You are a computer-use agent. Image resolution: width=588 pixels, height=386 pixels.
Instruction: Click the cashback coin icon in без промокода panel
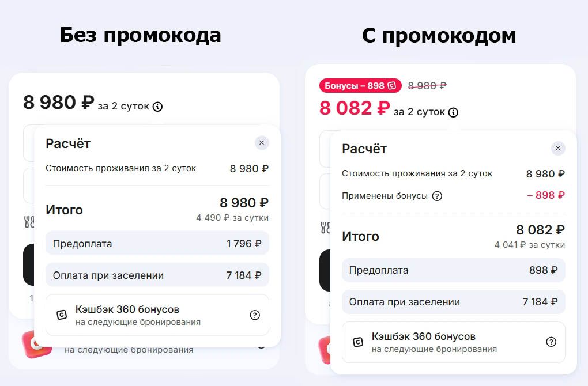62,315
